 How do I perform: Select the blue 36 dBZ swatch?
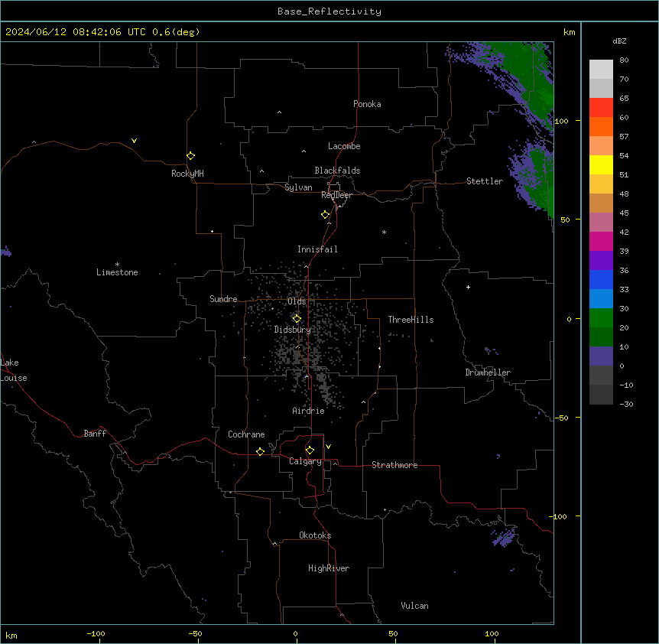point(601,279)
